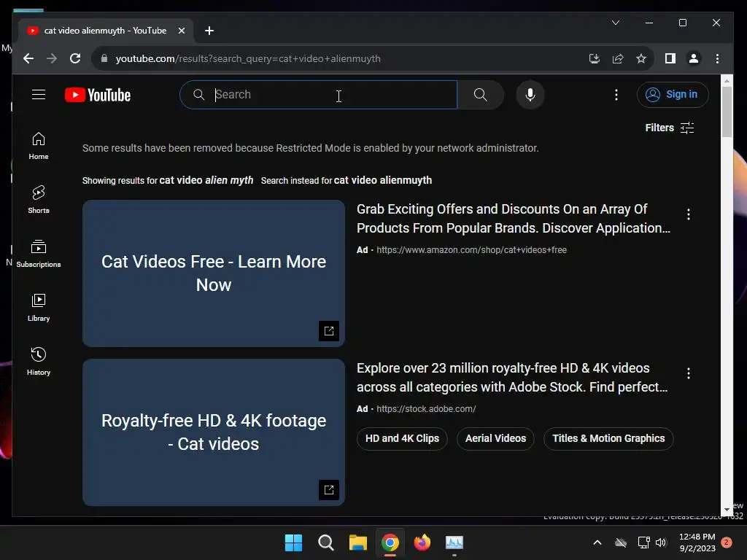Image resolution: width=747 pixels, height=560 pixels.
Task: Open the Explore over 23 million videos ad title
Action: coord(512,378)
